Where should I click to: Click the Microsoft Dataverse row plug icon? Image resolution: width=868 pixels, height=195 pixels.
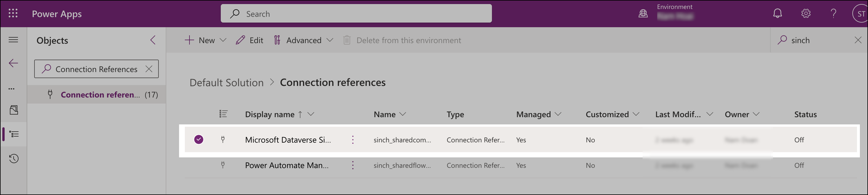tap(223, 139)
